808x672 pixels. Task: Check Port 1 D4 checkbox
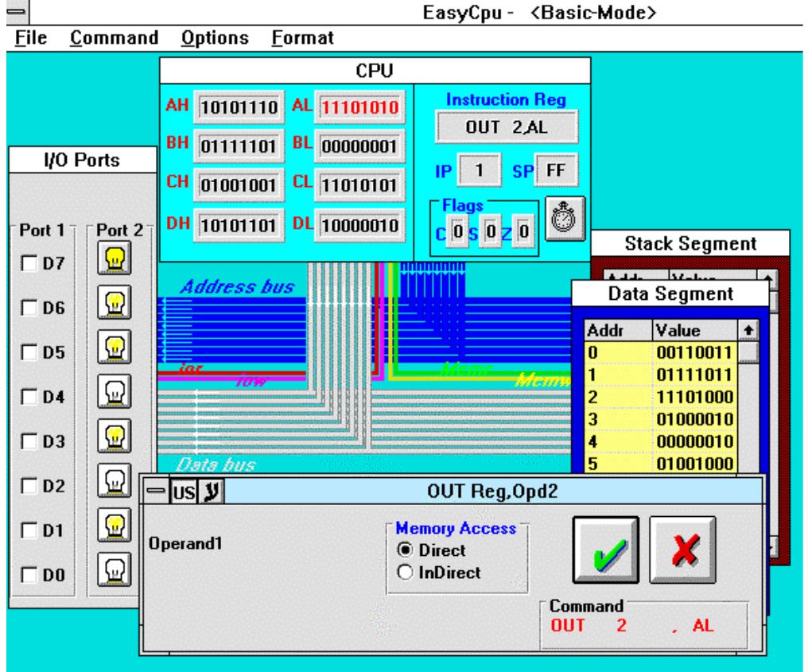[x=29, y=397]
